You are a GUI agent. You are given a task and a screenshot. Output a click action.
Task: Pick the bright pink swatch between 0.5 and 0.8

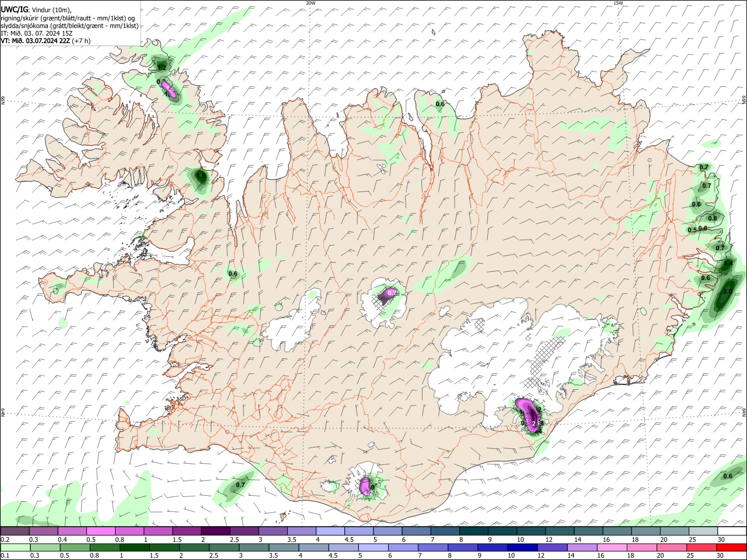[101, 531]
